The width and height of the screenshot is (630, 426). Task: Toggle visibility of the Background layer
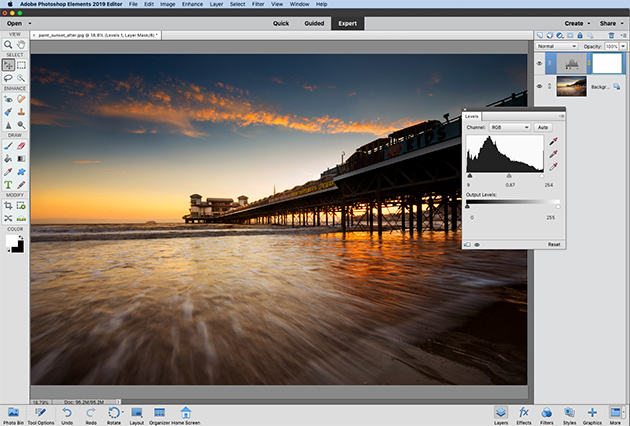pos(540,86)
